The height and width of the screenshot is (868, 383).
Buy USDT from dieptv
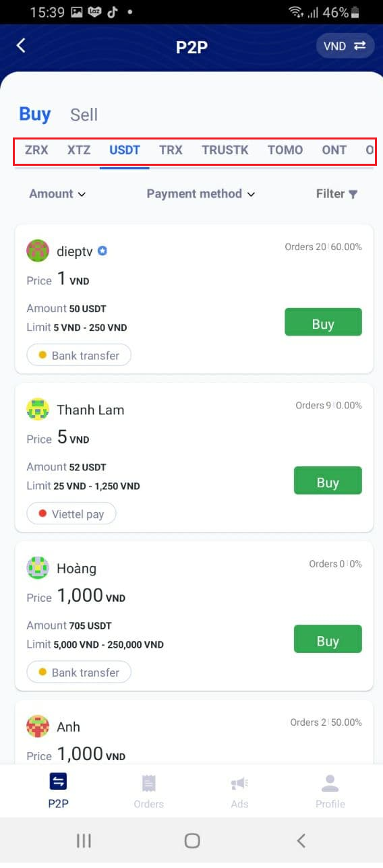click(323, 322)
